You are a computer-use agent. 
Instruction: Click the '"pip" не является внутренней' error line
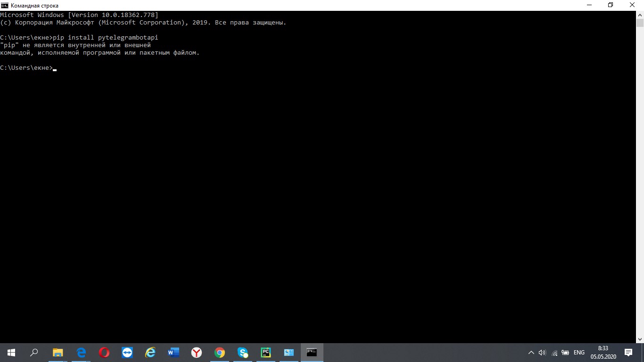75,45
